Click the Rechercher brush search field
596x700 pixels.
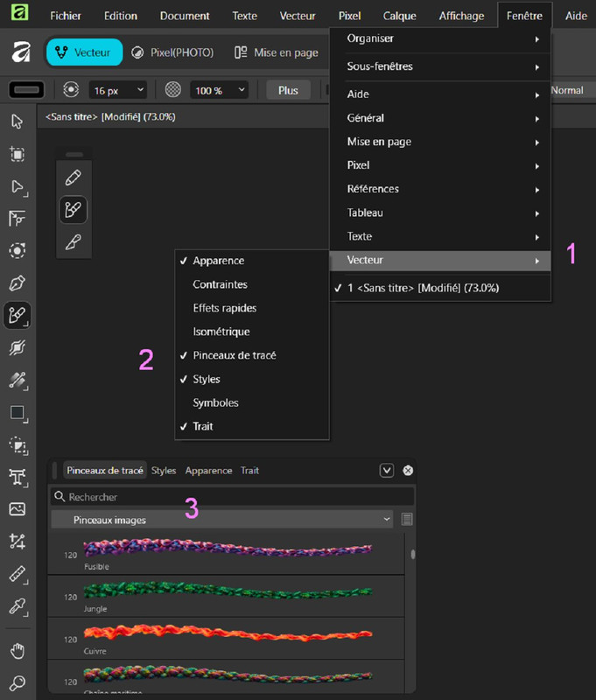pos(232,496)
